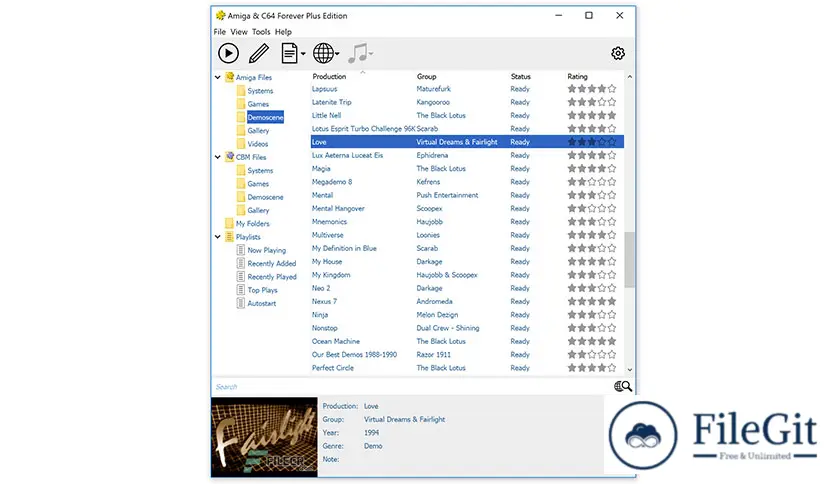
Task: Sort by the Production column header
Action: [x=329, y=76]
